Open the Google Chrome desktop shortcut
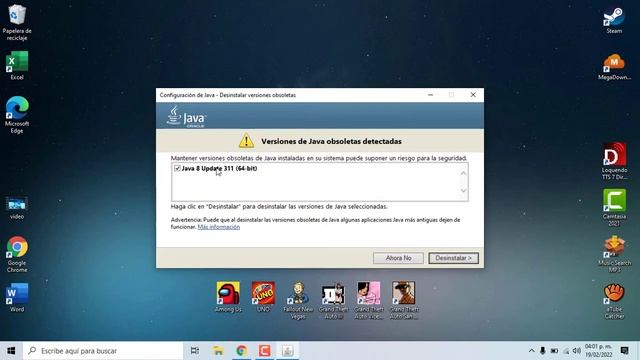Viewport: 640px width, 360px height. coord(17,254)
